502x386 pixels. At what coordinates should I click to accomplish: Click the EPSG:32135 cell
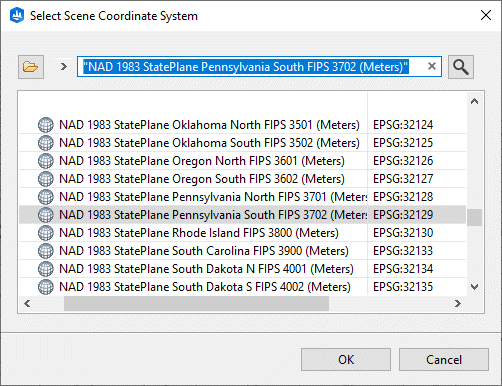click(x=403, y=287)
